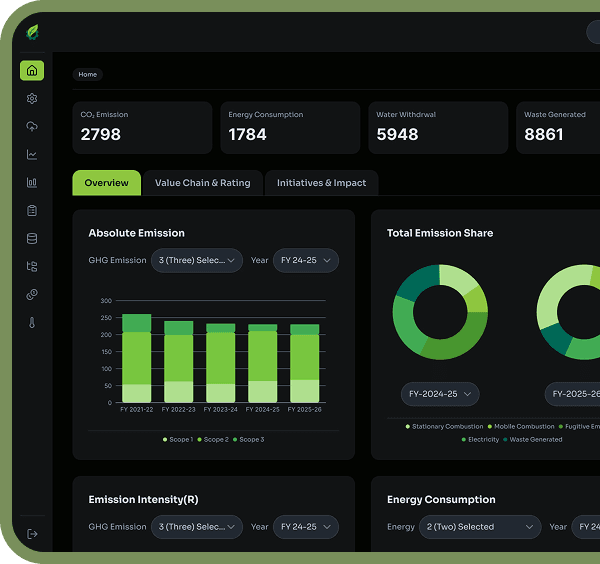Open the database sidebar icon
The width and height of the screenshot is (600, 564).
[x=32, y=238]
